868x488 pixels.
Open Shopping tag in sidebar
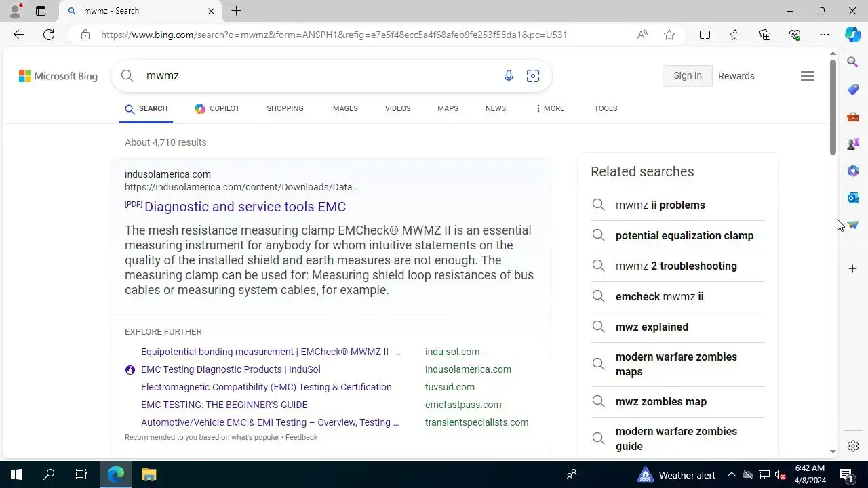(x=853, y=89)
